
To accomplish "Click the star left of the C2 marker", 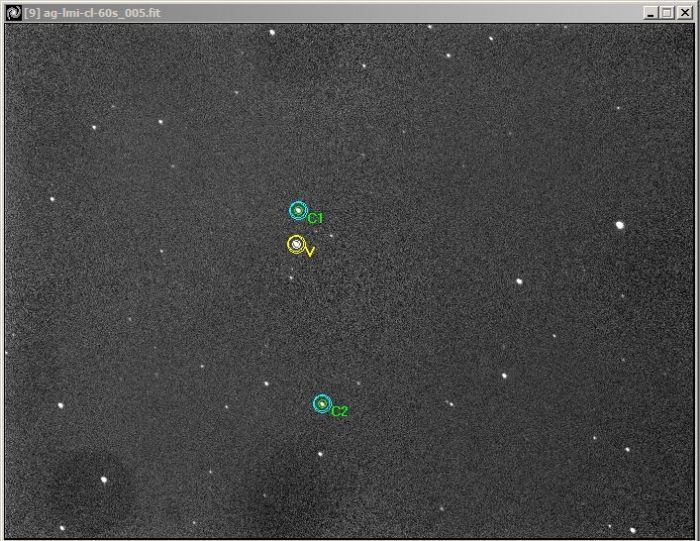I will click(266, 383).
